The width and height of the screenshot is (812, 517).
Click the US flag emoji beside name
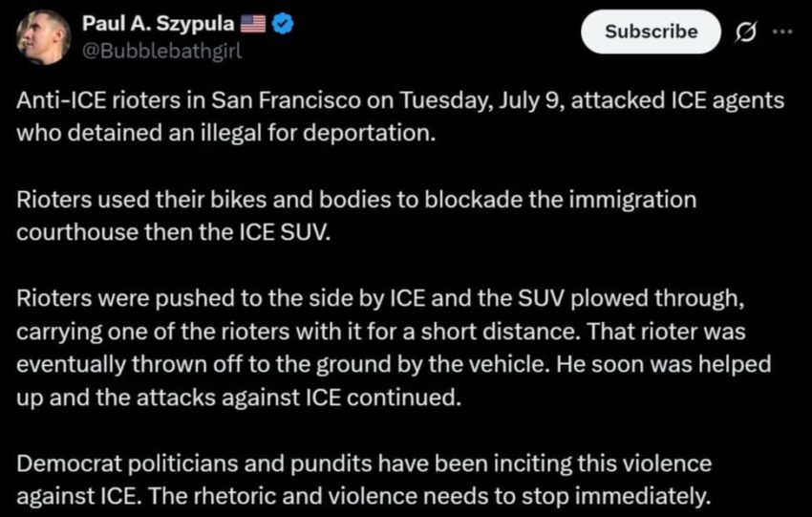pos(253,23)
